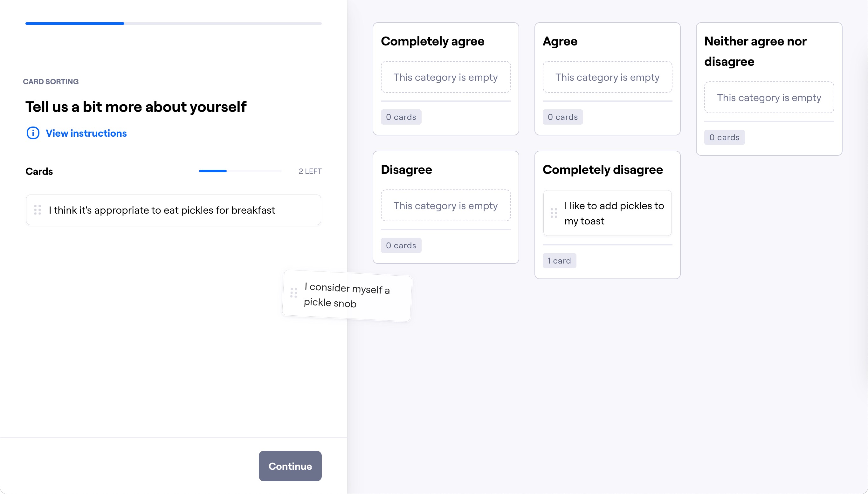This screenshot has height=494, width=868.
Task: Click the overall survey progress bar at top
Action: coord(173,24)
